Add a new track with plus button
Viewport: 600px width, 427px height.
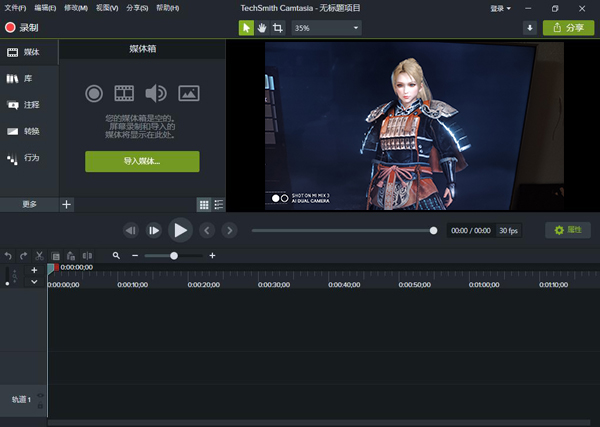[34, 270]
